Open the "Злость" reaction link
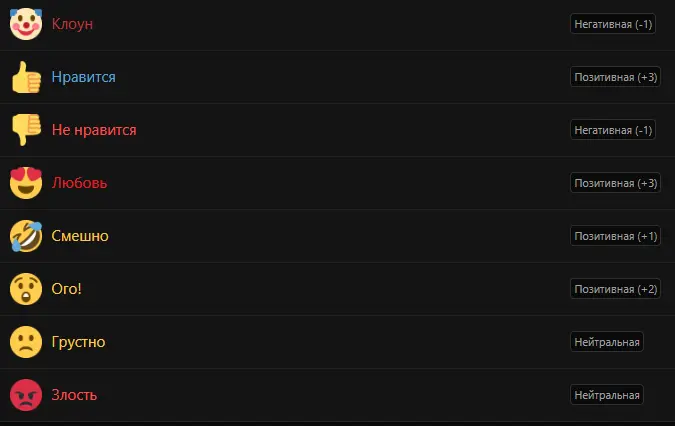 [74, 395]
